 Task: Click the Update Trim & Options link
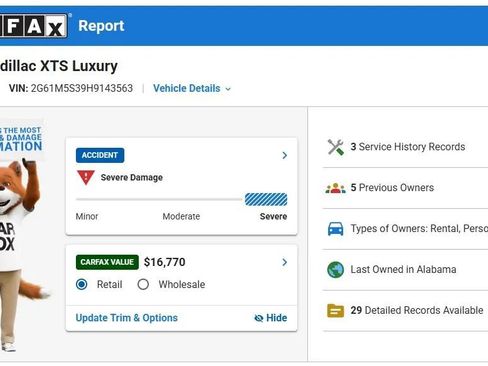click(127, 318)
